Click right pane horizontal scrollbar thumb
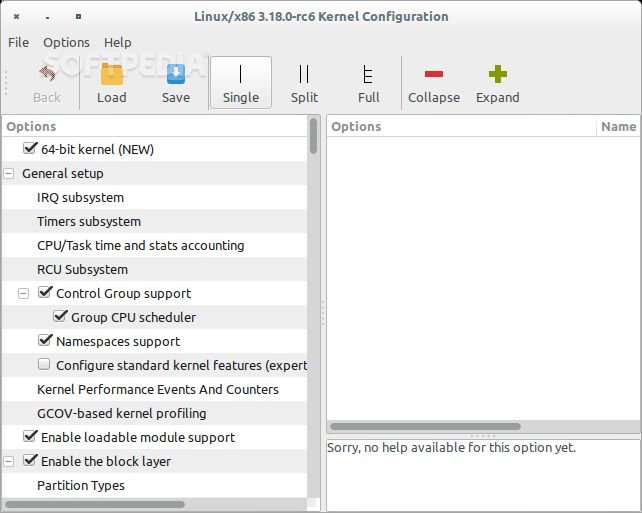 [x=425, y=427]
